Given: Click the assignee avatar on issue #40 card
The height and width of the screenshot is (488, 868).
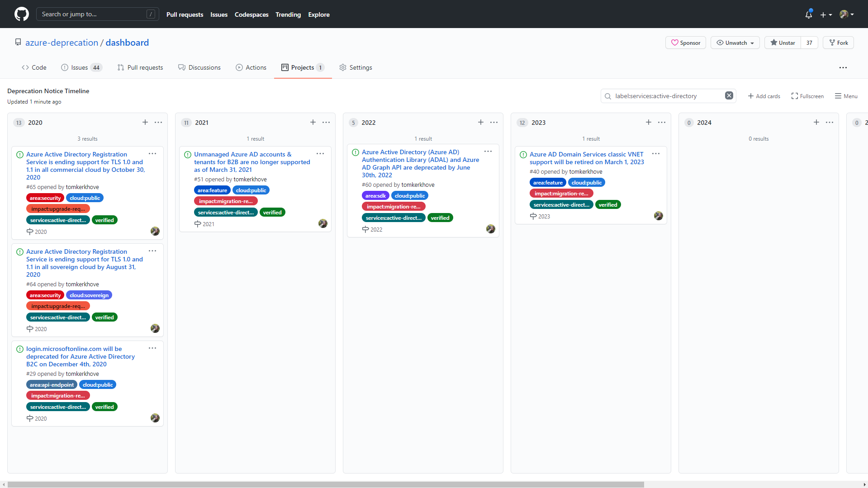Looking at the screenshot, I should (x=659, y=216).
